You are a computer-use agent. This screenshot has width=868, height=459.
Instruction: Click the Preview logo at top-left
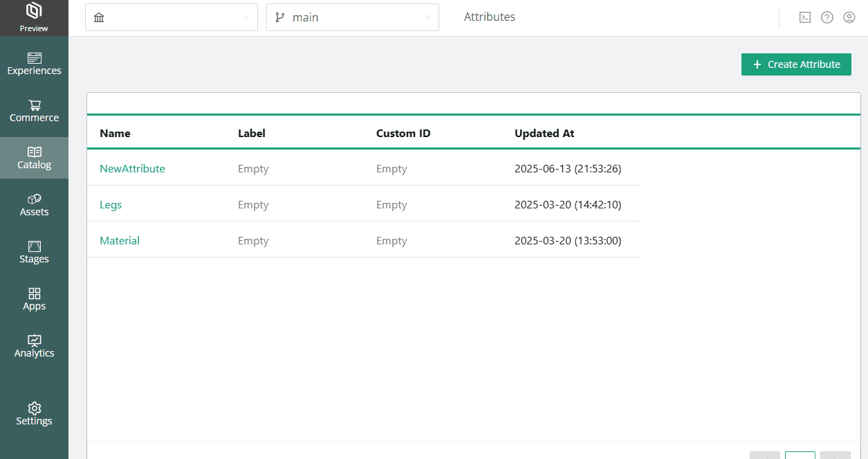point(34,17)
